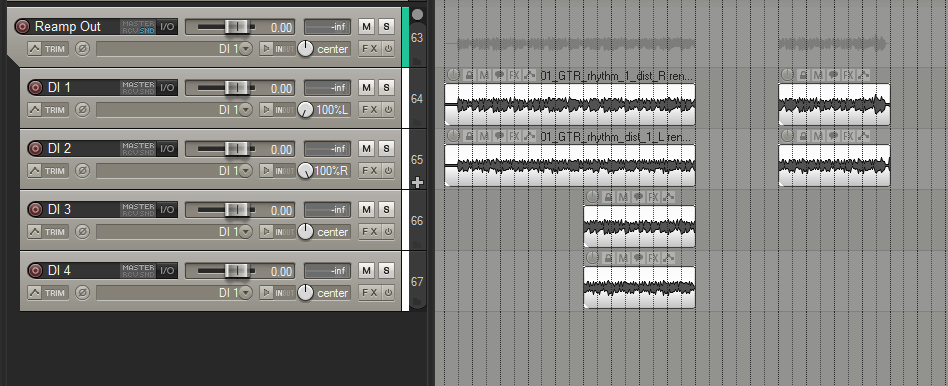Image resolution: width=948 pixels, height=386 pixels.
Task: Bypass FX on the Reamp Out track
Action: coord(388,49)
